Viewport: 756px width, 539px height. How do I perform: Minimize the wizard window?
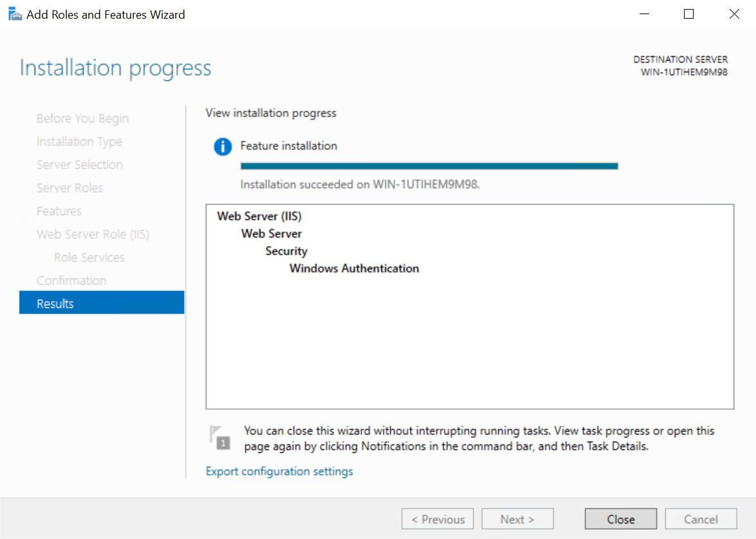[644, 14]
